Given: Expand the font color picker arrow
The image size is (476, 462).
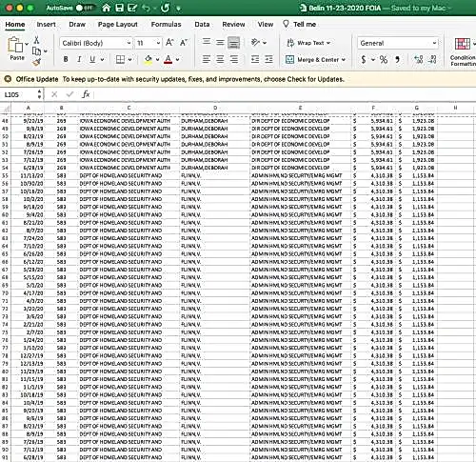Looking at the screenshot, I should tap(177, 59).
